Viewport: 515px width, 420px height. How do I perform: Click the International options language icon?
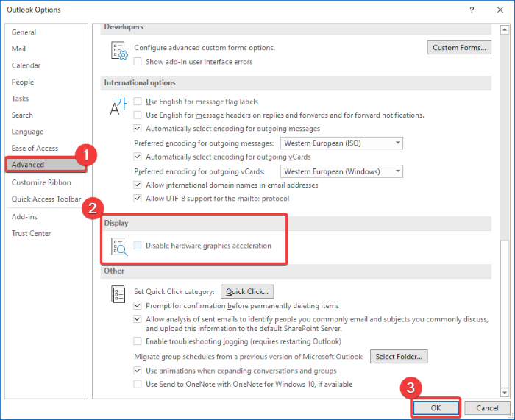coord(118,107)
